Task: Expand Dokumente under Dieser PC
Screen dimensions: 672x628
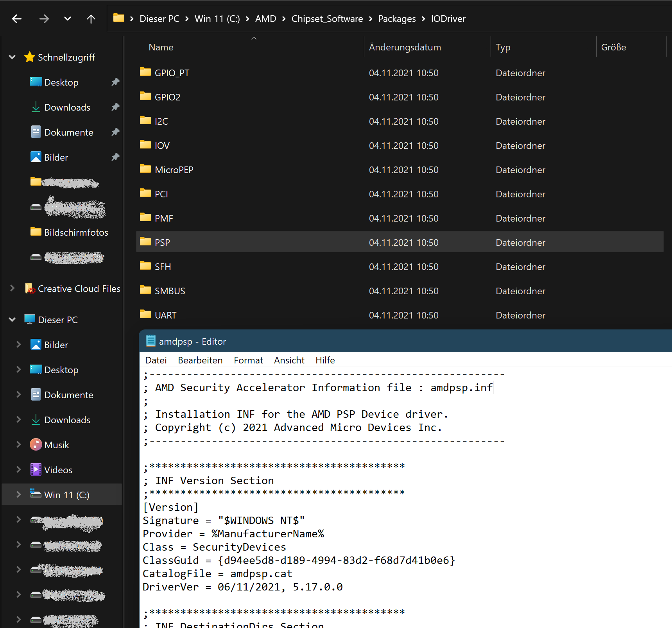Action: click(x=18, y=395)
